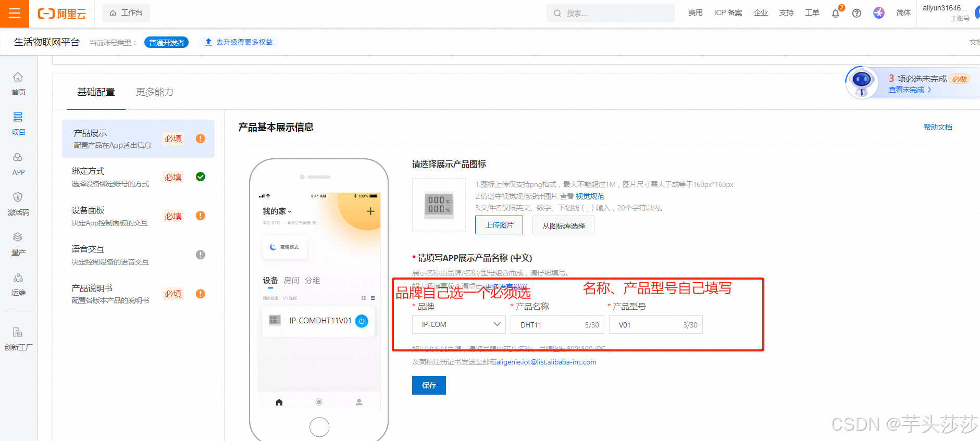This screenshot has width=980, height=441.
Task: Toggle power button on IP-COMDHT11V01 card
Action: (x=362, y=321)
